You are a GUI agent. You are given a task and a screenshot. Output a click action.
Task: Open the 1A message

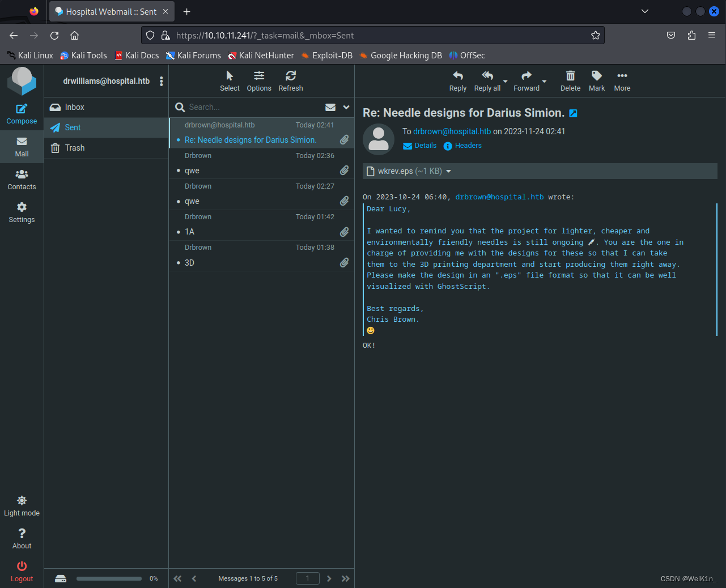[262, 225]
